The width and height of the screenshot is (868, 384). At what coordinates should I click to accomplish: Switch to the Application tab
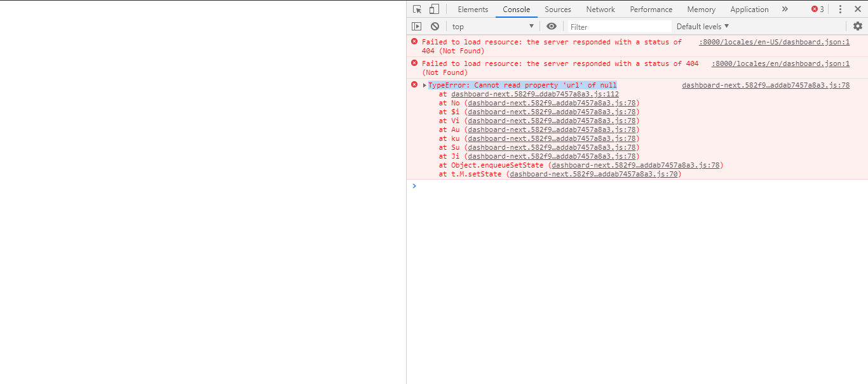point(749,9)
